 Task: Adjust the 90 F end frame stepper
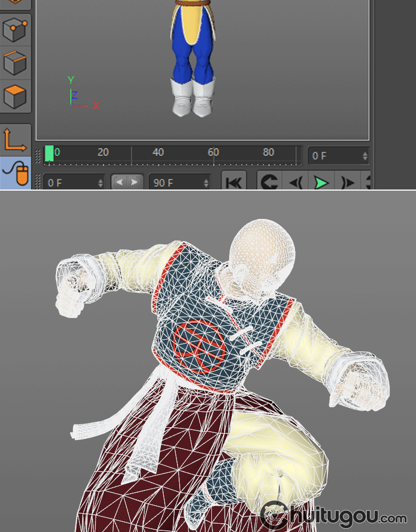click(206, 182)
